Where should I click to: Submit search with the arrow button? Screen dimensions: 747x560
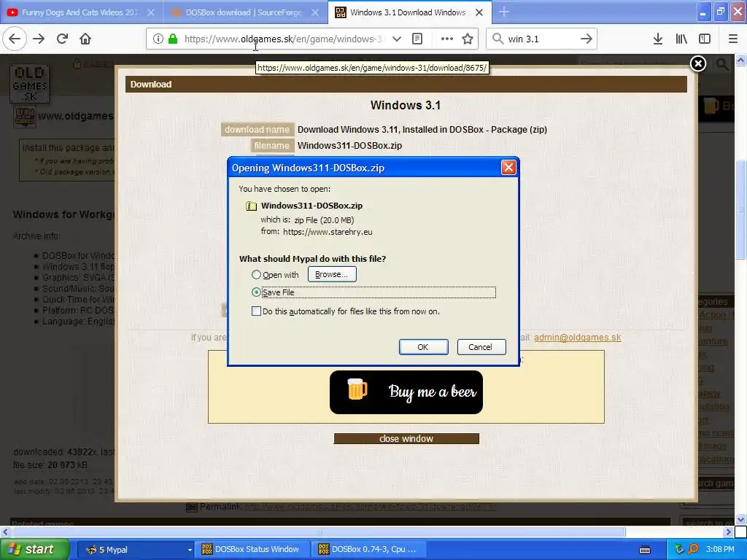coord(586,39)
